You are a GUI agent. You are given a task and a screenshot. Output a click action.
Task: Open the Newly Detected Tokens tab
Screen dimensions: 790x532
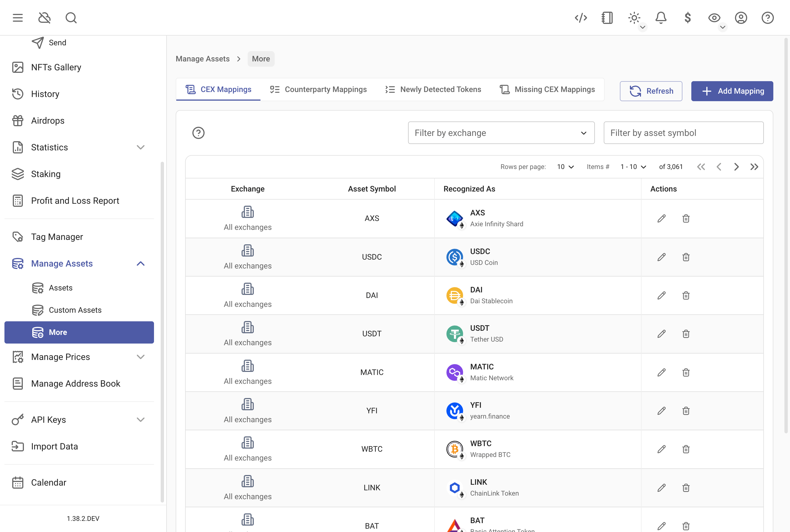click(433, 89)
